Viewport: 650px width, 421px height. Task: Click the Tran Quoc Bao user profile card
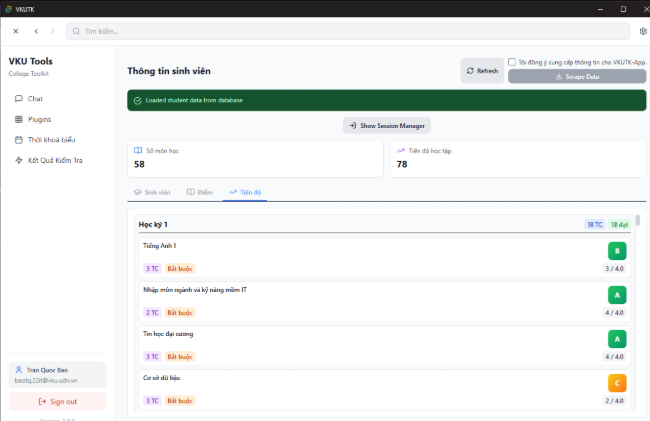click(x=57, y=375)
